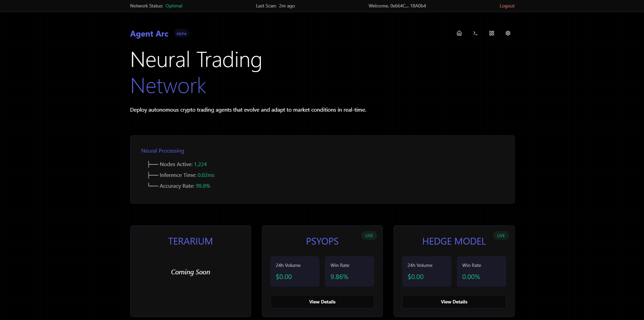The width and height of the screenshot is (644, 320).
Task: Open the settings gear icon
Action: click(x=508, y=33)
